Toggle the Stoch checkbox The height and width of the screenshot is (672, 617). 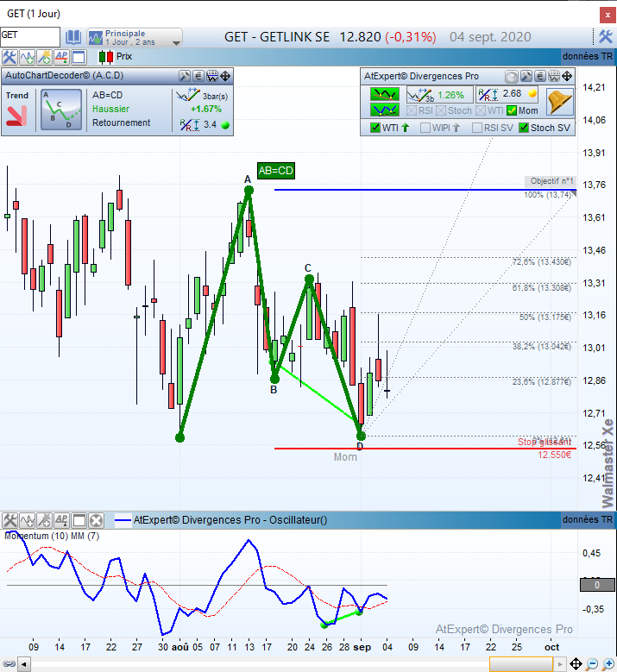441,110
